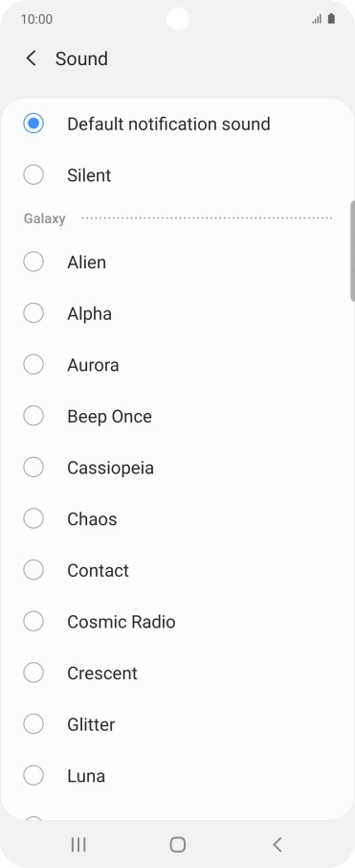Tap the battery icon in status bar
Image resolution: width=355 pixels, height=868 pixels.
click(331, 19)
